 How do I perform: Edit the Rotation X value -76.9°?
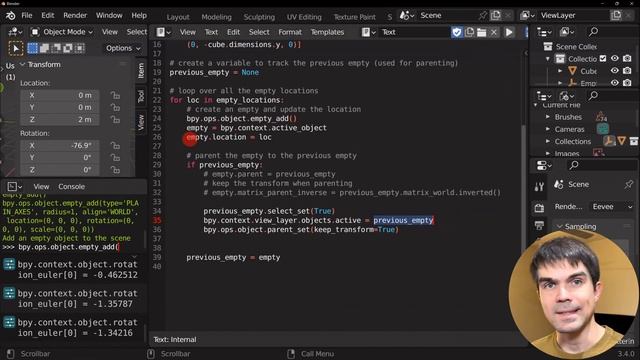pos(60,145)
